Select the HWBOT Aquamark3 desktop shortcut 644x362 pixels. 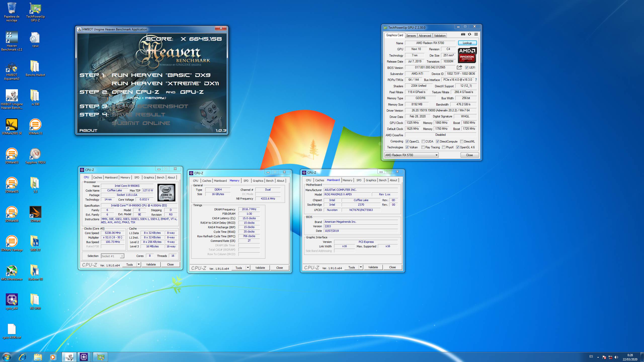tap(12, 71)
